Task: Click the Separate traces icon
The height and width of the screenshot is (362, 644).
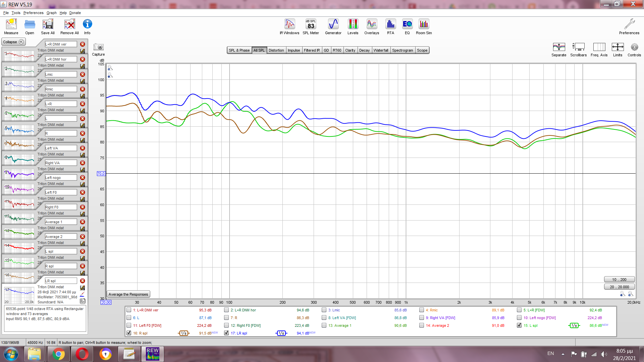Action: click(559, 50)
